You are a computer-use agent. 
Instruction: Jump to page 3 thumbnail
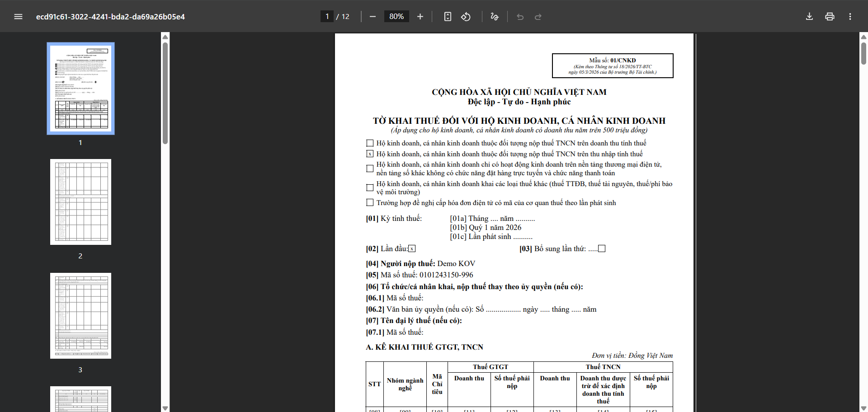point(80,316)
